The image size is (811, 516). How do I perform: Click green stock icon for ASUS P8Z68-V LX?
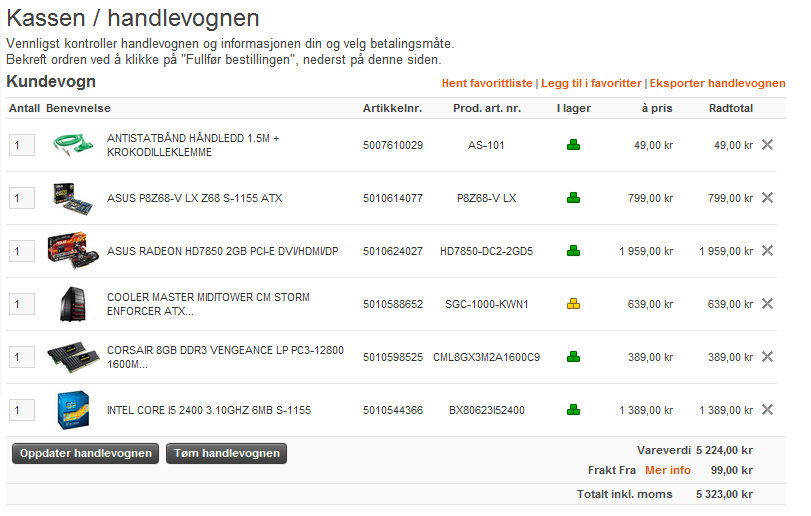(574, 198)
